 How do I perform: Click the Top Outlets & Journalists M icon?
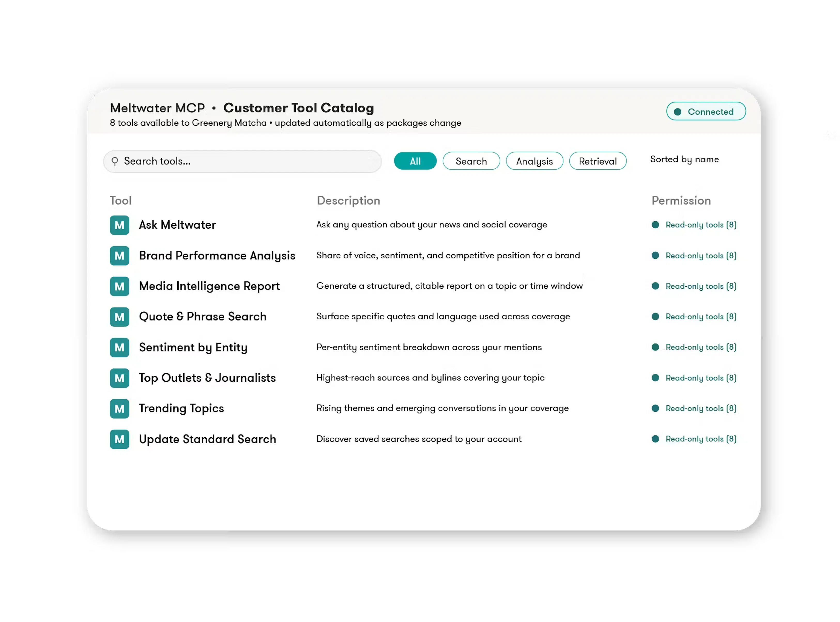(120, 378)
